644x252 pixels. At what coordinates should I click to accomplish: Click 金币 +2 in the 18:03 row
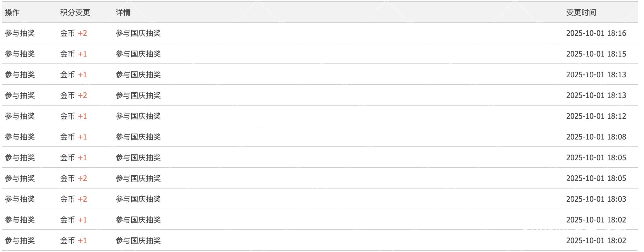point(74,199)
